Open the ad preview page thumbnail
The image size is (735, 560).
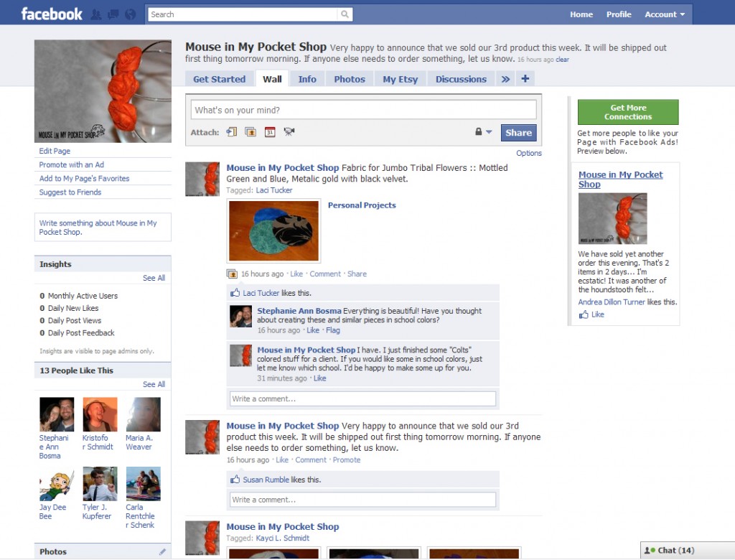(612, 218)
